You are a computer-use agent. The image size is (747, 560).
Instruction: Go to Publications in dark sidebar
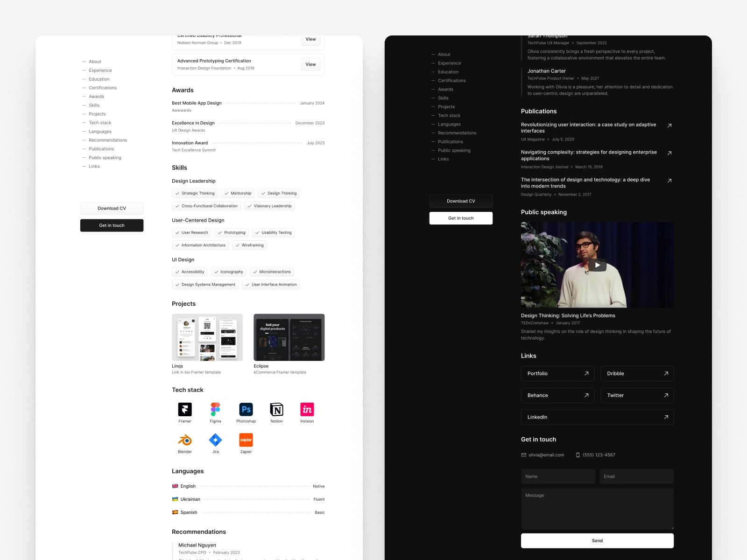(x=451, y=142)
